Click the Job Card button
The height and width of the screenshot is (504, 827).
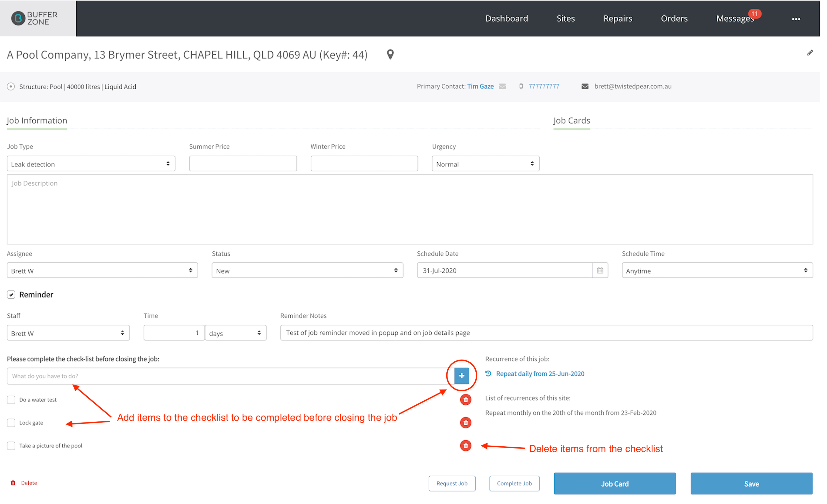click(x=615, y=483)
